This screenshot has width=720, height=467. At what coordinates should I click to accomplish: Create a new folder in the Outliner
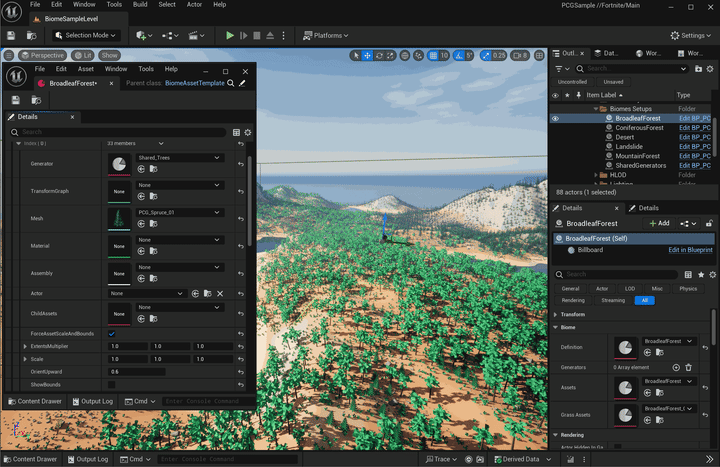tap(698, 68)
